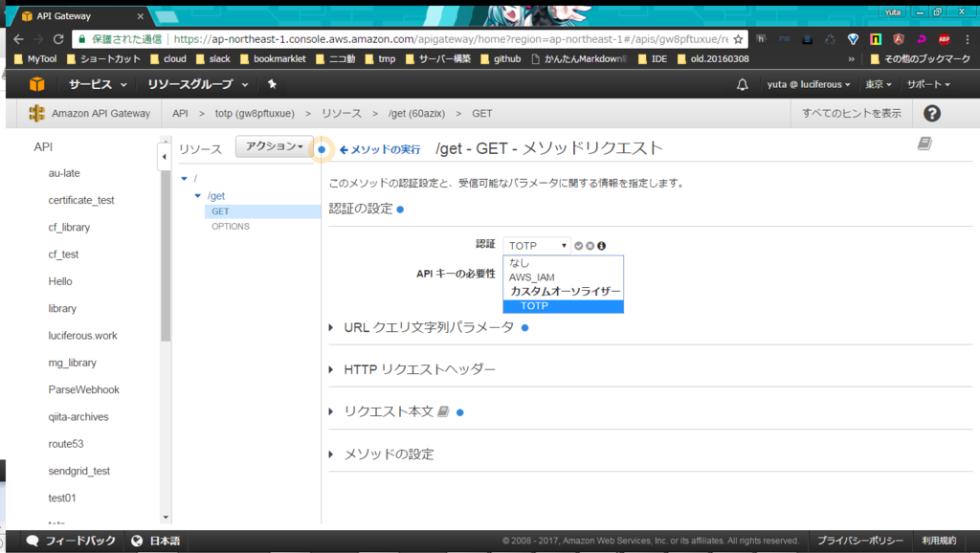Click the pink arrow extension icon
The height and width of the screenshot is (553, 980).
[922, 38]
